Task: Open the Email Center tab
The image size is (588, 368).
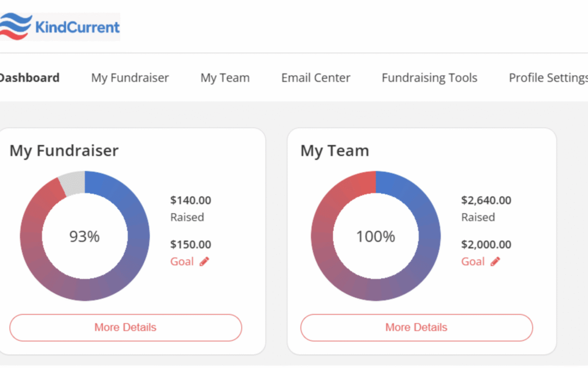Action: click(316, 78)
